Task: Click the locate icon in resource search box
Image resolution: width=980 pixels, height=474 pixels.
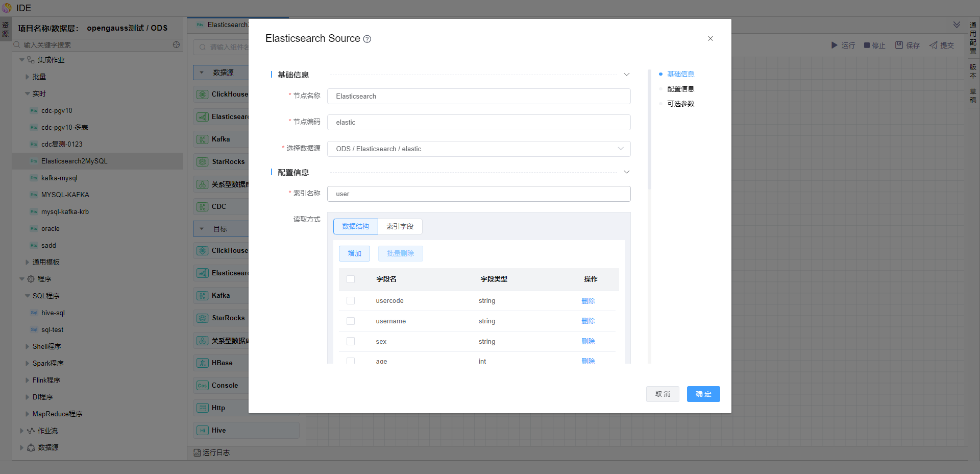Action: pyautogui.click(x=177, y=45)
